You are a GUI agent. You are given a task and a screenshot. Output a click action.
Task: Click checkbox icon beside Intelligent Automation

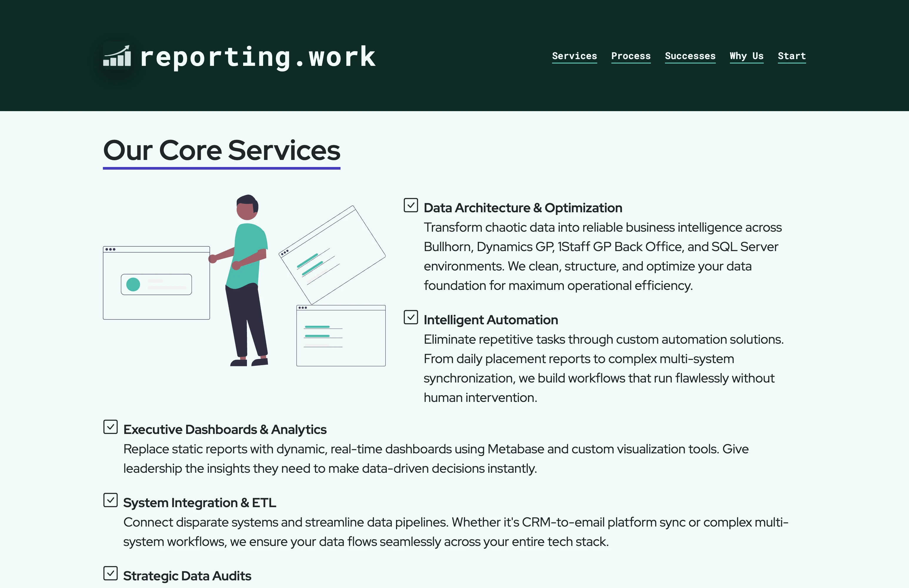pyautogui.click(x=411, y=317)
